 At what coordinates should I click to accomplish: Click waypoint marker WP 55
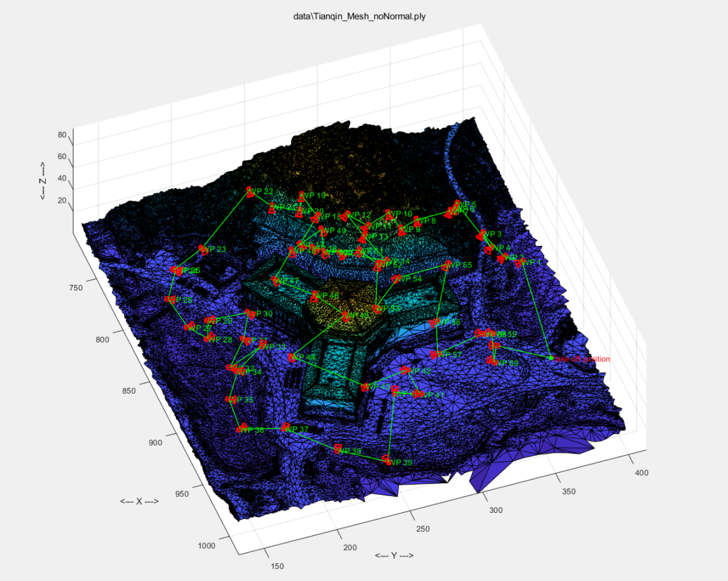pyautogui.click(x=446, y=266)
